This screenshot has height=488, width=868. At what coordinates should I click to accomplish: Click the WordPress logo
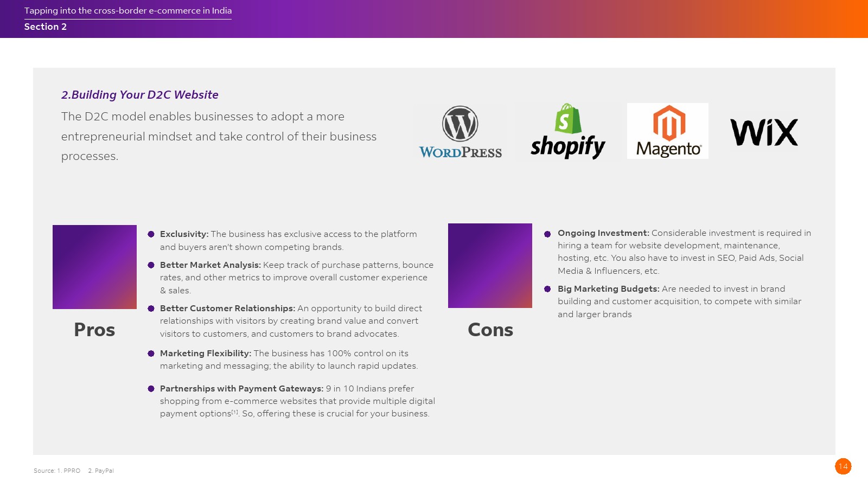coord(460,132)
